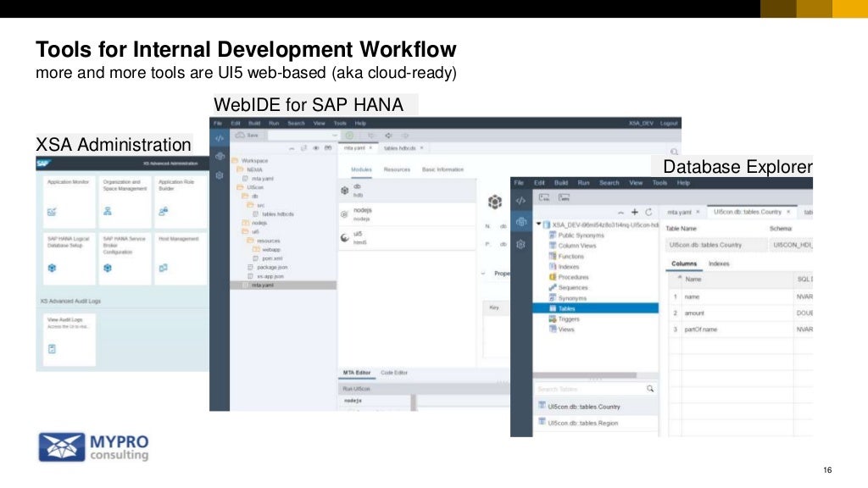
Task: Open SAP HANA Service Broker Configuration tile
Action: click(x=124, y=258)
